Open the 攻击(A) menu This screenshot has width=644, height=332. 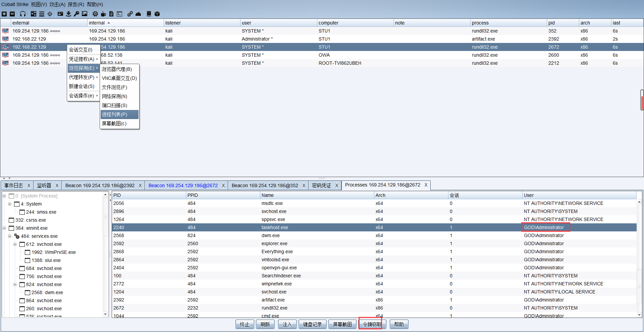(x=57, y=4)
